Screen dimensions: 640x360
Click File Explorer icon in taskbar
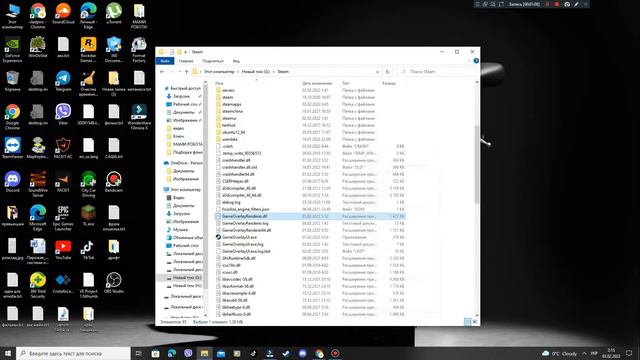(x=204, y=353)
